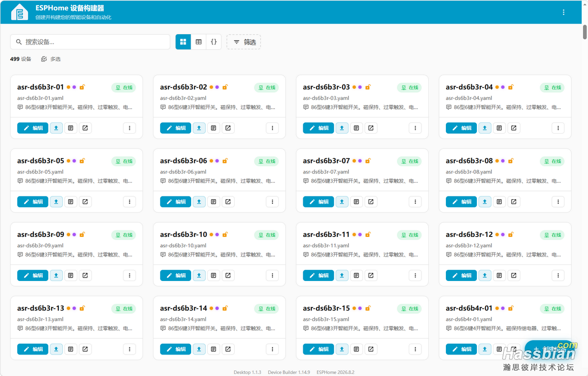
Task: Click the 在线 badge on asr-ds6b3r-14
Action: coord(267,309)
